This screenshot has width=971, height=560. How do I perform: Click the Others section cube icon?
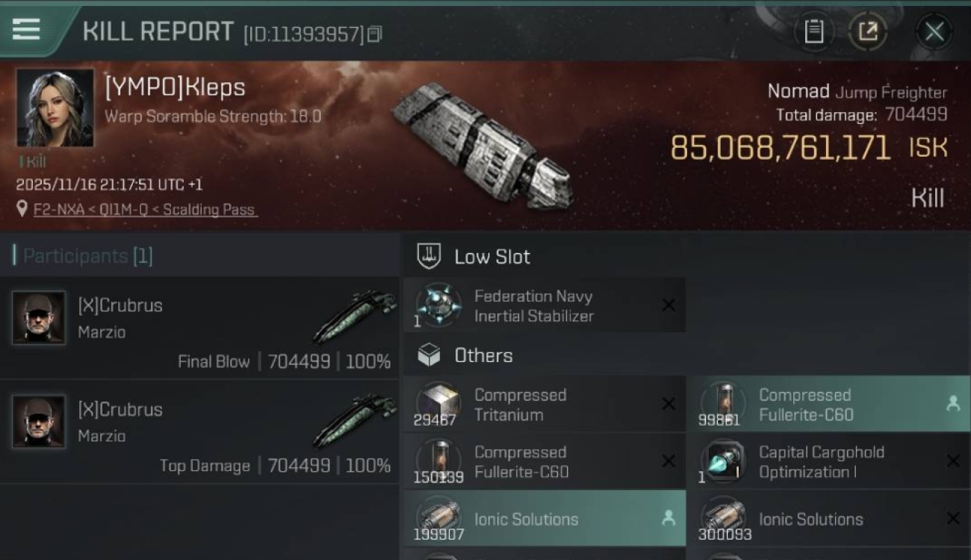click(429, 355)
